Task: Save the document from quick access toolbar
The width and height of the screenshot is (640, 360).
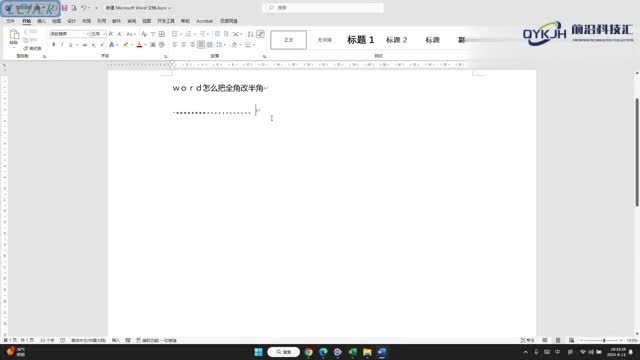Action: [x=64, y=8]
